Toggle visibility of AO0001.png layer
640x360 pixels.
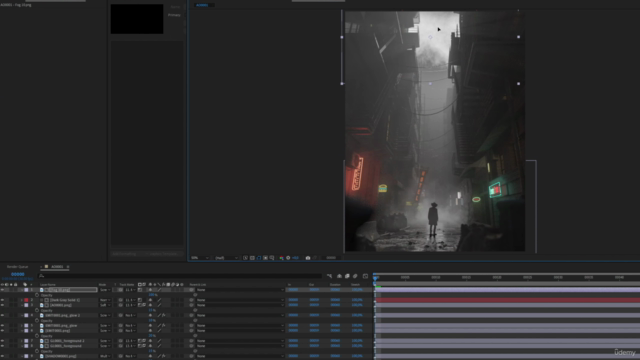(2, 305)
